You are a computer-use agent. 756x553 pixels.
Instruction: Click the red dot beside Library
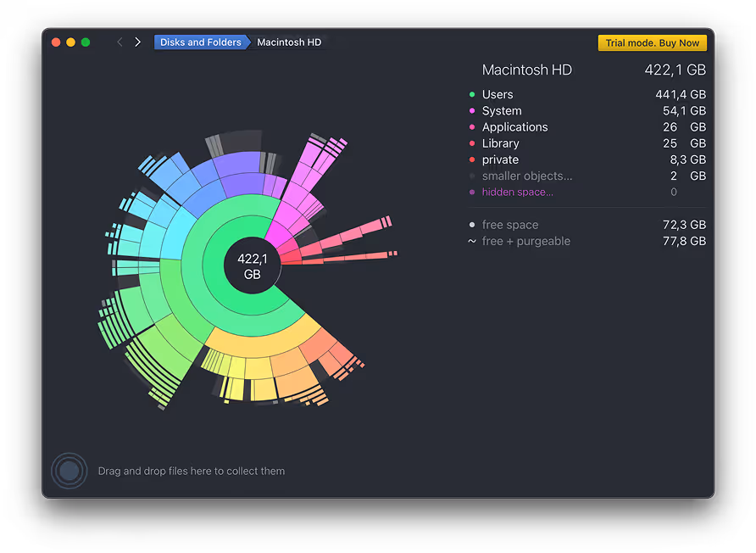coord(472,143)
